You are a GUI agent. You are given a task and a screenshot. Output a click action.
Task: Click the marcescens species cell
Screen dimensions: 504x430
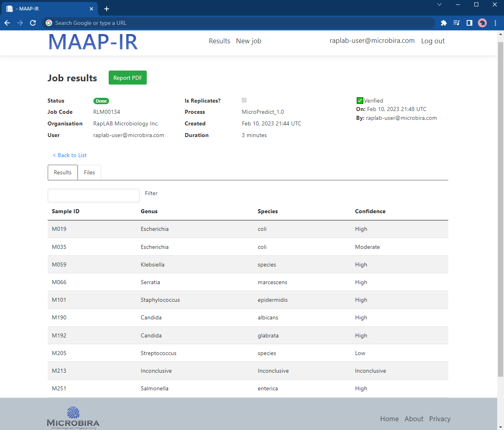click(x=273, y=282)
